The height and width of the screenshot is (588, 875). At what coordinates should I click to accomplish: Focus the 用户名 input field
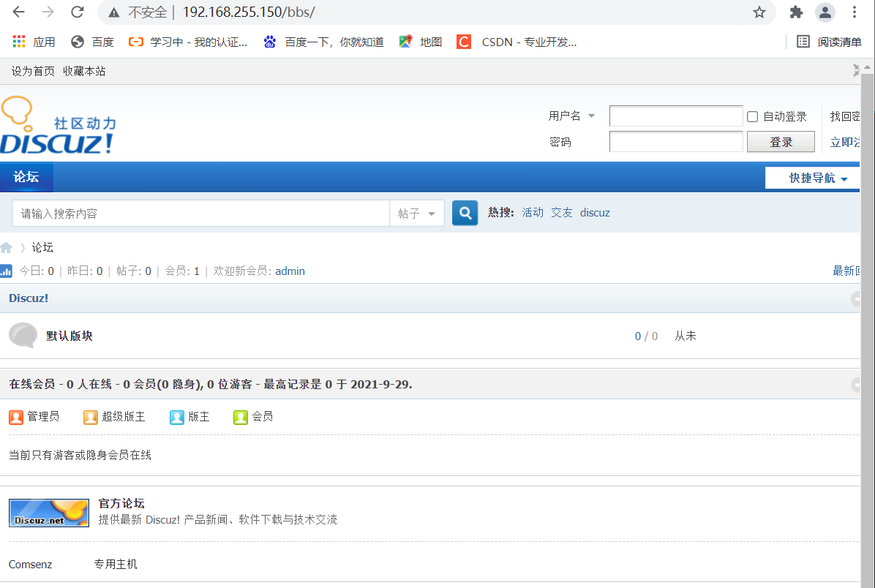[676, 116]
